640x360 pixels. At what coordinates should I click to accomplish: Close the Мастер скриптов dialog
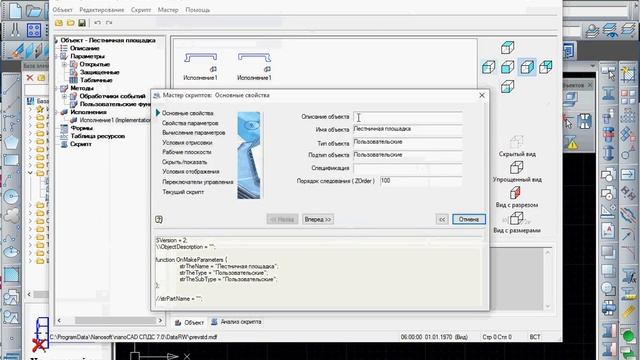[482, 95]
